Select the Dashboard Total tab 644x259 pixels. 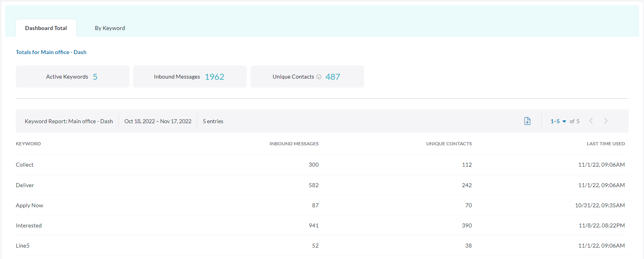click(46, 28)
